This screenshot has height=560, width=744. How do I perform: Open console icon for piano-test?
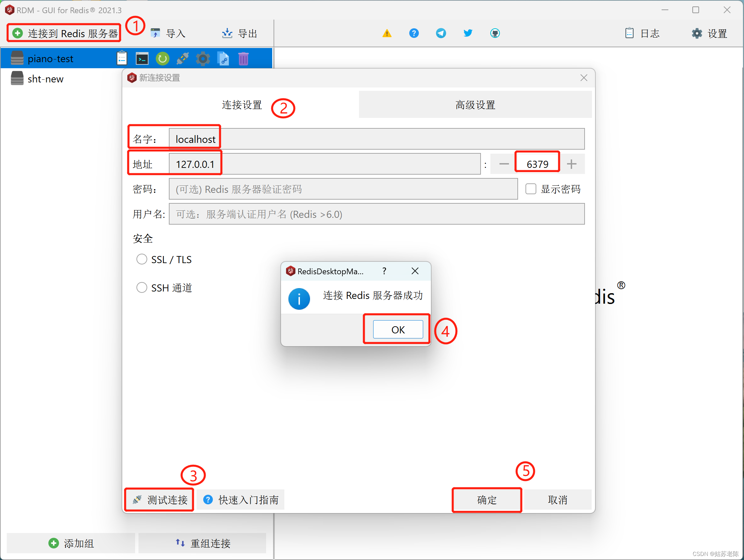click(x=142, y=58)
